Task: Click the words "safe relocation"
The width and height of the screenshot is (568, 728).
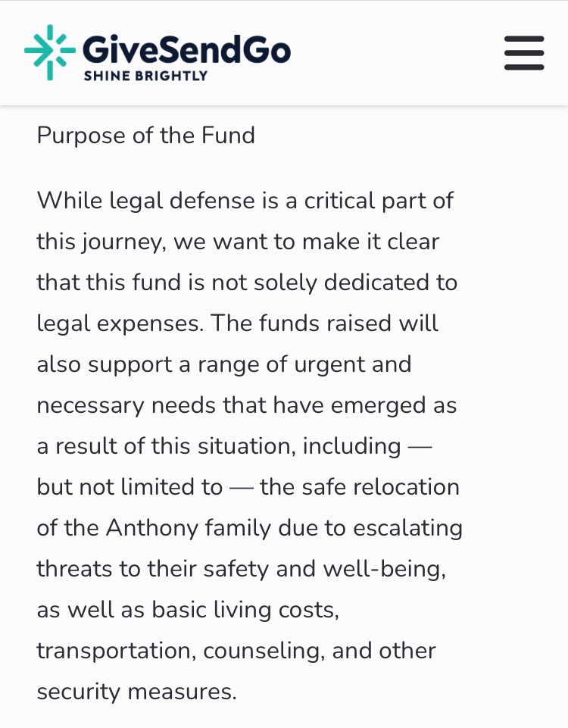Action: click(x=380, y=486)
